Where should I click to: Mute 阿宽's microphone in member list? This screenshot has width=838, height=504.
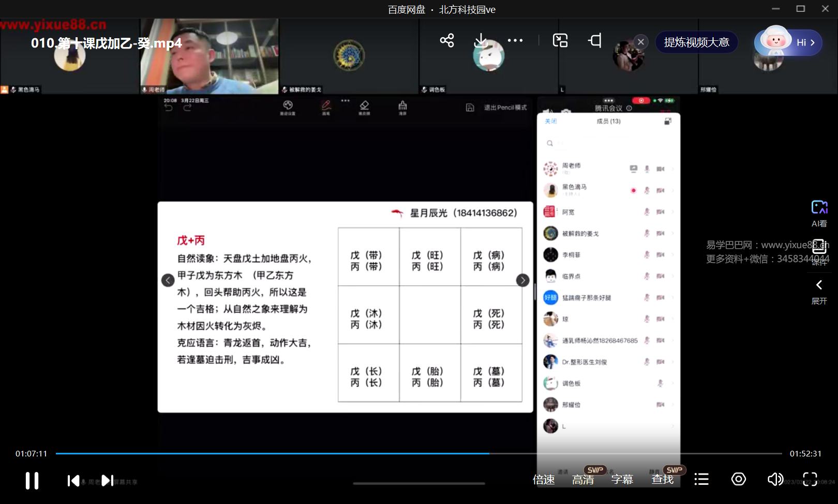click(x=647, y=211)
